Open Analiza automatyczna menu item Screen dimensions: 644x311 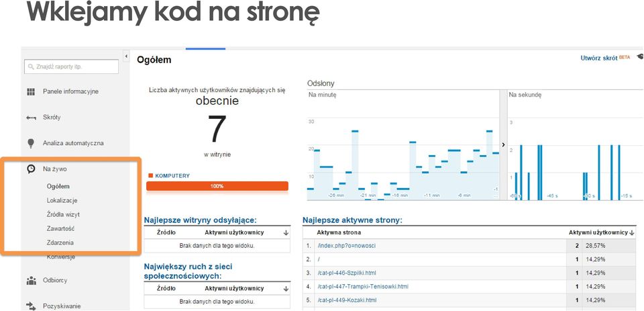pyautogui.click(x=73, y=143)
